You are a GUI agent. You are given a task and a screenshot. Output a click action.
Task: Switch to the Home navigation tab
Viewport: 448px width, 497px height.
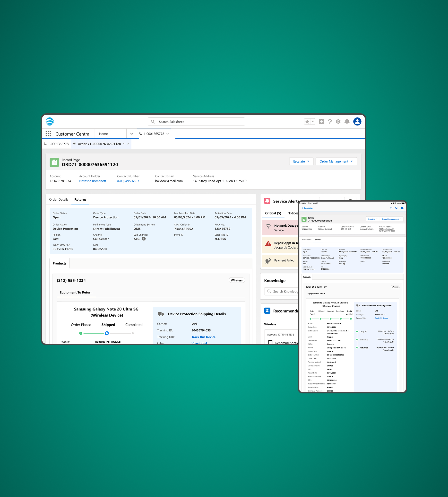[x=111, y=134]
